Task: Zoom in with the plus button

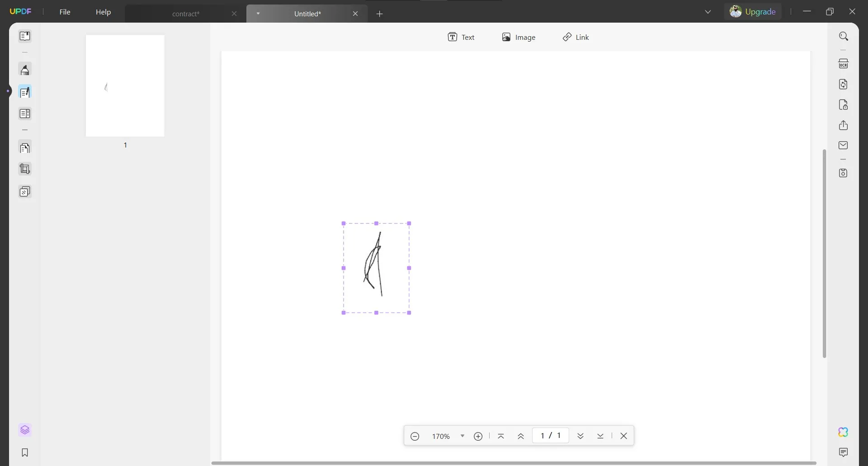Action: tap(478, 437)
